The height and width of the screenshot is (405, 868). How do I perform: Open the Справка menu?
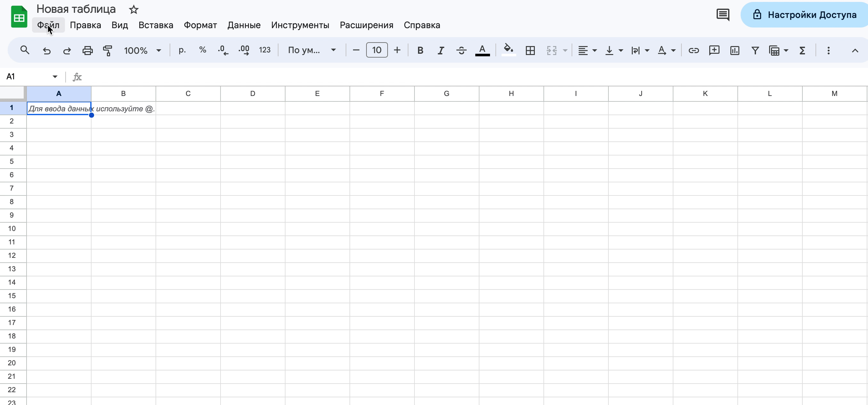click(x=422, y=25)
